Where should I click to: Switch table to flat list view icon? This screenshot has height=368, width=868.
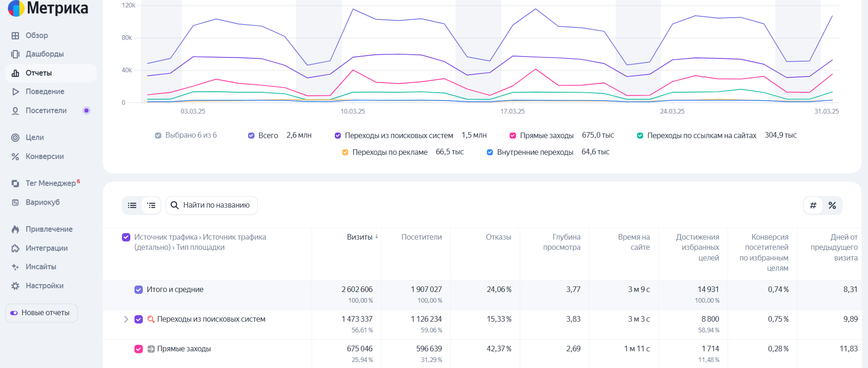point(132,205)
